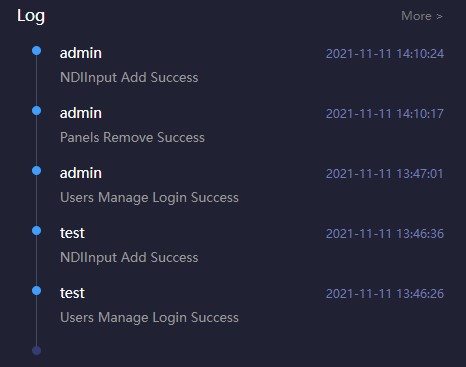466x367 pixels.
Task: Open the More link in the Log panel
Action: pos(422,16)
